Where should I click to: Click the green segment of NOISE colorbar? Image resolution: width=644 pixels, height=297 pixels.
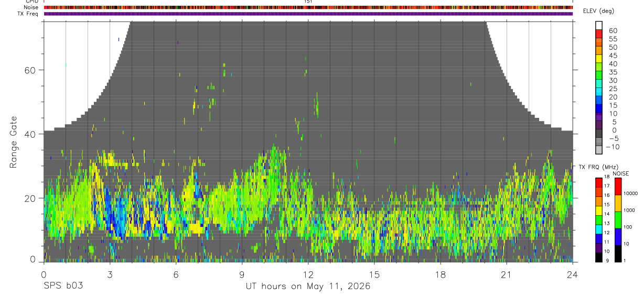[618, 219]
